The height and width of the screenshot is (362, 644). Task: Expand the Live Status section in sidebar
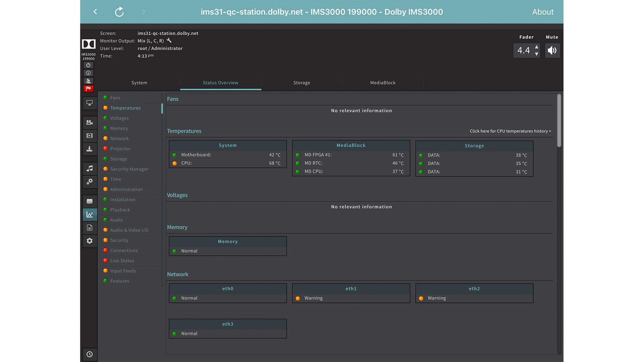click(x=122, y=260)
